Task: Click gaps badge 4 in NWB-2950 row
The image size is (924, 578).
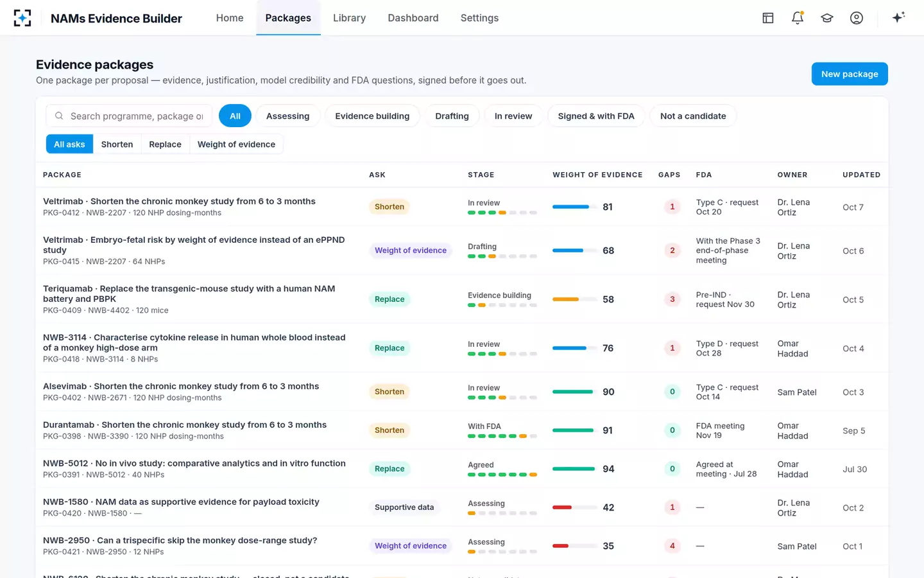Action: pyautogui.click(x=672, y=546)
